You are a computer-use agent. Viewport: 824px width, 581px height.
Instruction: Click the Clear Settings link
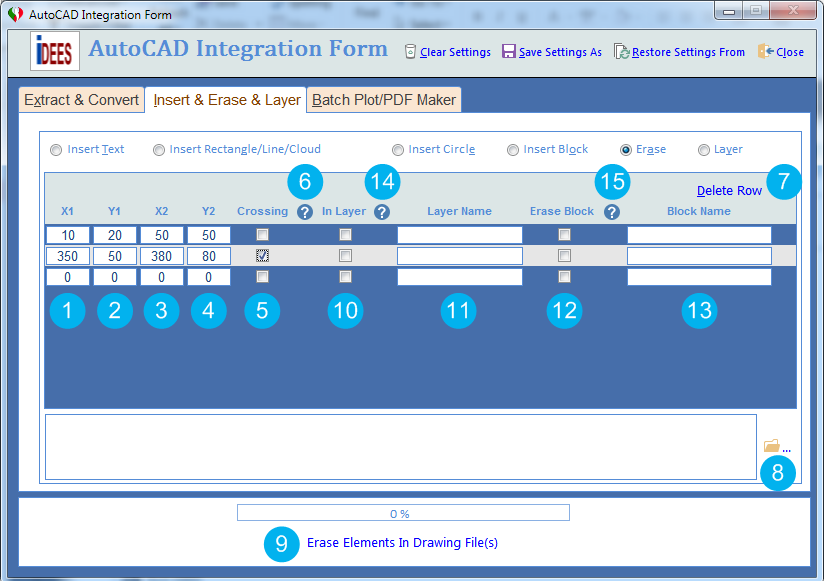pos(455,52)
